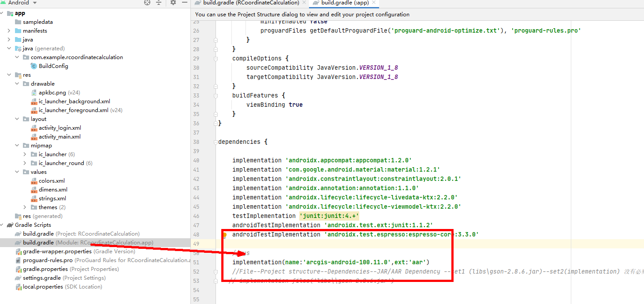Expand the ic_launcher (6) mipmap group
Viewport: 644px width, 304px height.
pos(25,154)
